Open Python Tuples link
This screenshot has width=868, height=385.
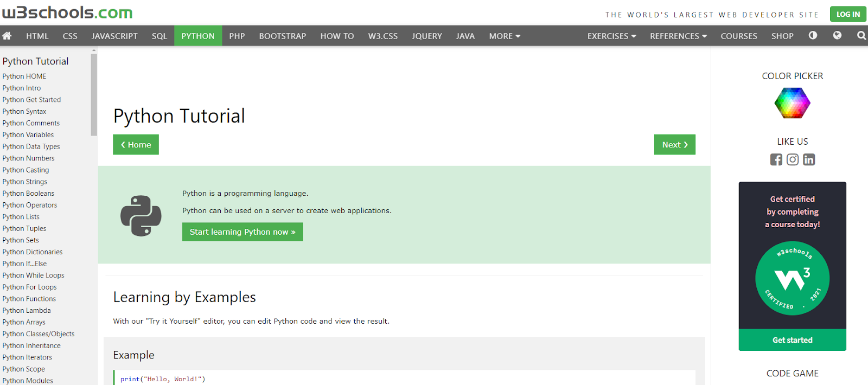pos(24,229)
